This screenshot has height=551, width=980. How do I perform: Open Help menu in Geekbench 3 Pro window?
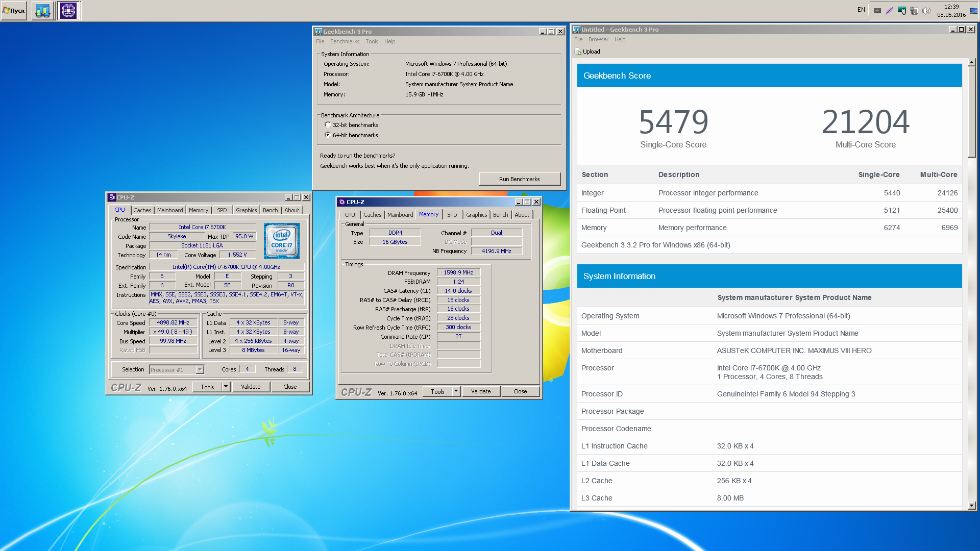[389, 41]
